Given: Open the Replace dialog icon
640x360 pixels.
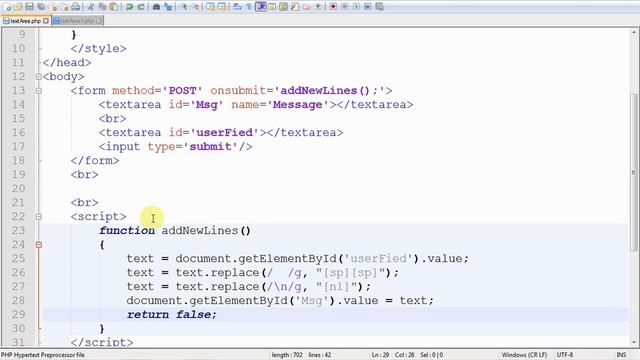Looking at the screenshot, I should pos(168,7).
